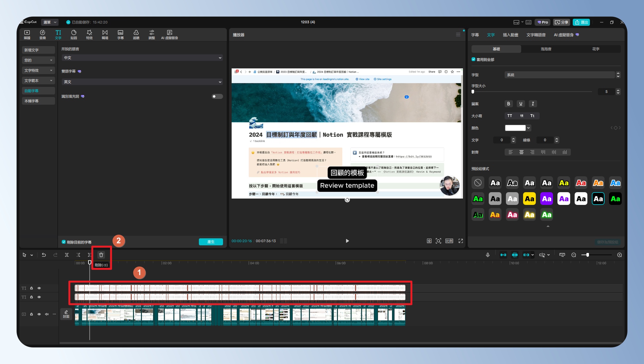Open the 所說的語言 中文 language dropdown
Viewport: 644px width, 364px height.
[x=142, y=58]
